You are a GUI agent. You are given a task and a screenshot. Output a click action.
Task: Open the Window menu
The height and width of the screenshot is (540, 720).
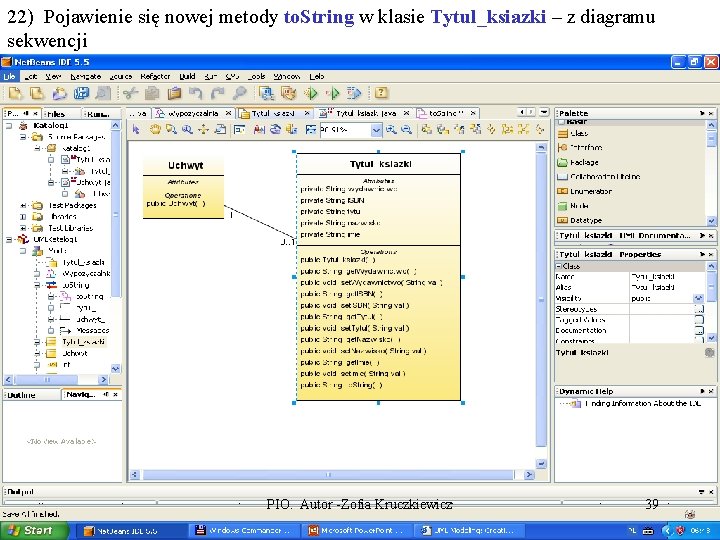(x=287, y=76)
